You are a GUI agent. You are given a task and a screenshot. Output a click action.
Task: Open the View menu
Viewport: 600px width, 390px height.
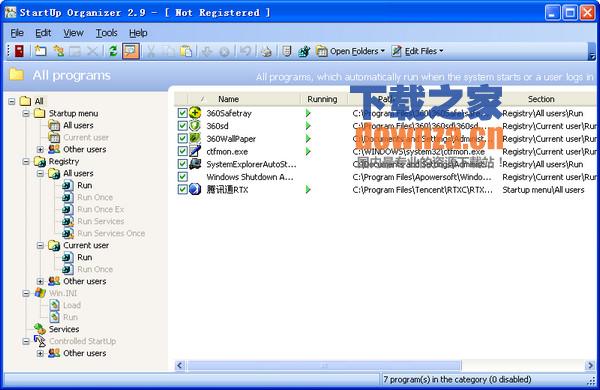pos(73,33)
